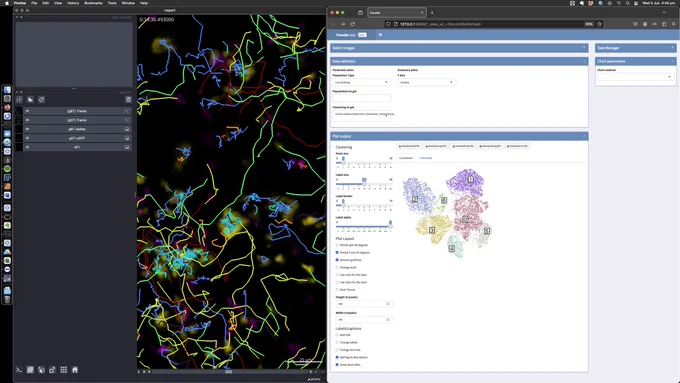Open the Y Axis dropdown

coord(427,82)
